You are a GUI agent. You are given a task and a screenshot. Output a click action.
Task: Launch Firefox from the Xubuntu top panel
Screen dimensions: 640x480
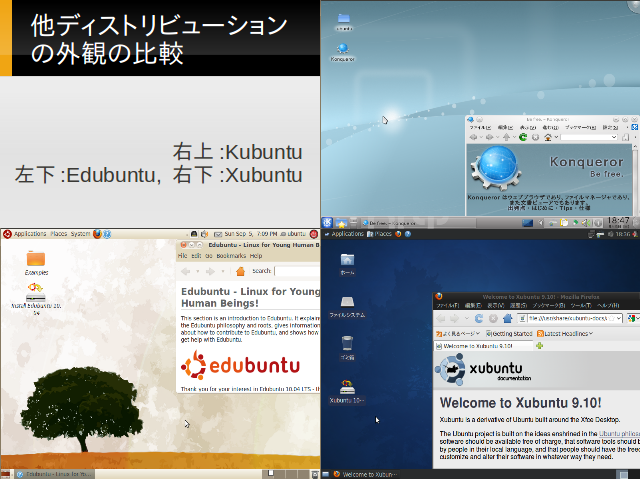point(398,234)
